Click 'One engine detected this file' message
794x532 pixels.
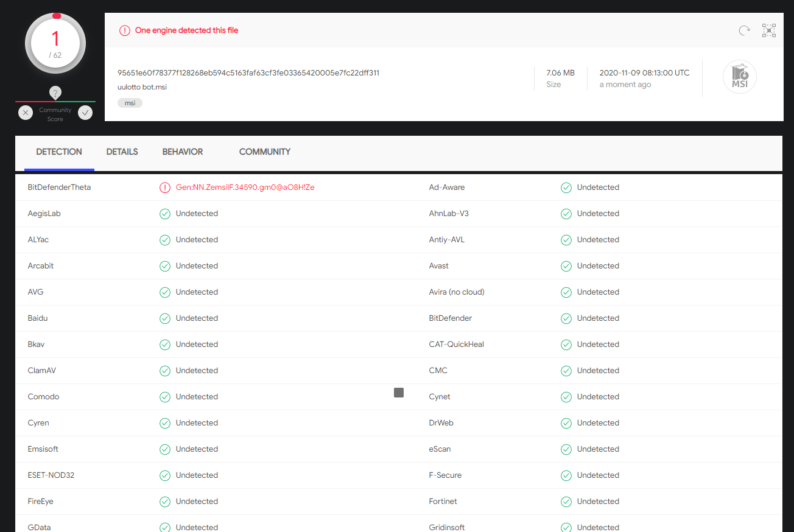tap(186, 30)
